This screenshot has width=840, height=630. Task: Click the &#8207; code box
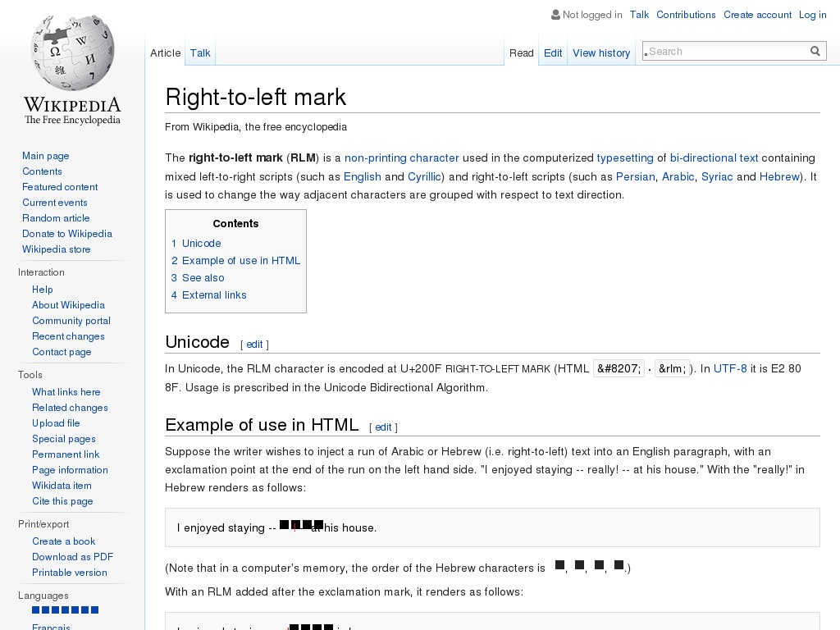coord(619,368)
